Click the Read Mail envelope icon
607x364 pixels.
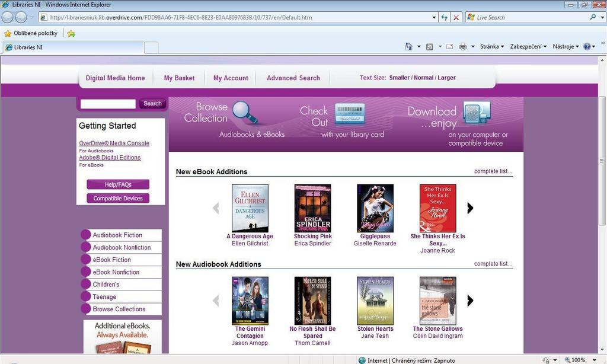click(449, 46)
